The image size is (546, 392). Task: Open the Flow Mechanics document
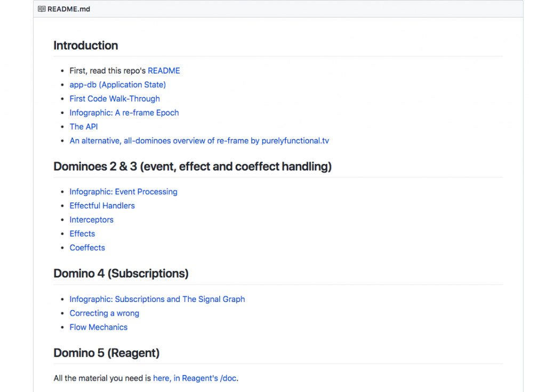(x=98, y=327)
